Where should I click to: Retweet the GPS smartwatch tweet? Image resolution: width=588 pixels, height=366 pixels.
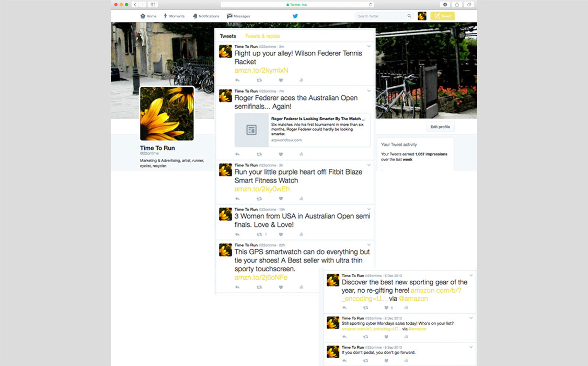click(x=259, y=287)
